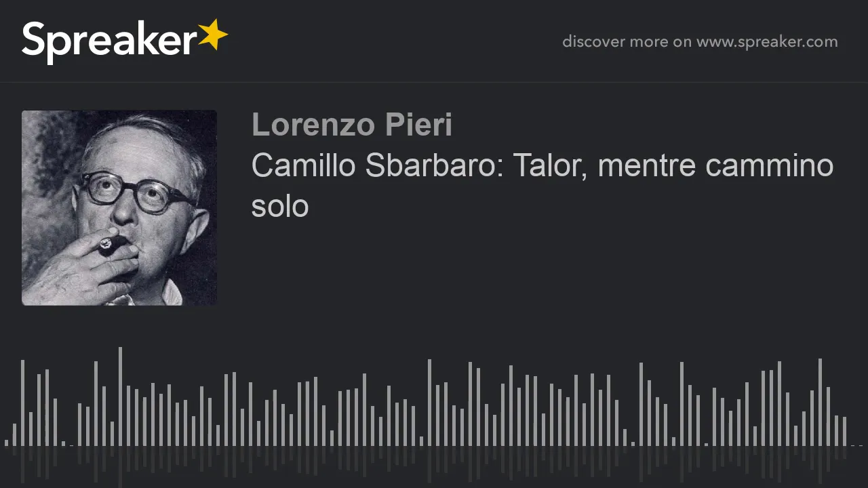Click "Talor, mentre cammino" in the title
The image size is (868, 488).
point(673,165)
